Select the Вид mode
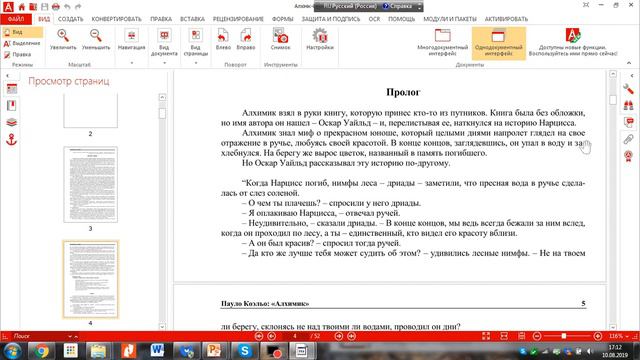Viewport: 640px width, 360px height. tap(22, 32)
